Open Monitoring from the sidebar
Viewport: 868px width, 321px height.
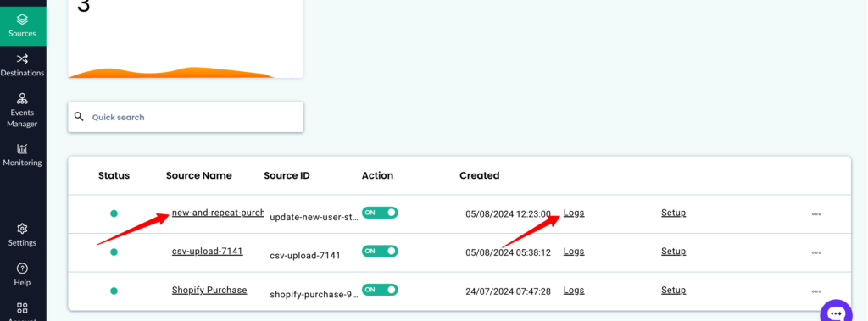[x=22, y=155]
